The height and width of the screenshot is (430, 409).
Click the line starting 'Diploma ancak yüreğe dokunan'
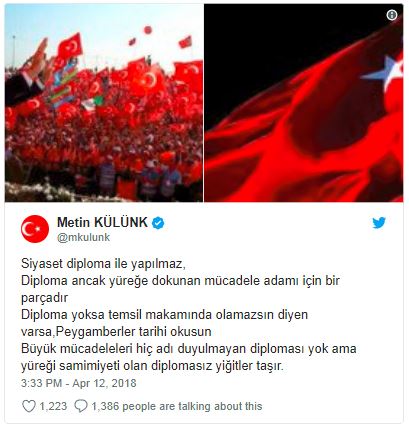tap(180, 281)
